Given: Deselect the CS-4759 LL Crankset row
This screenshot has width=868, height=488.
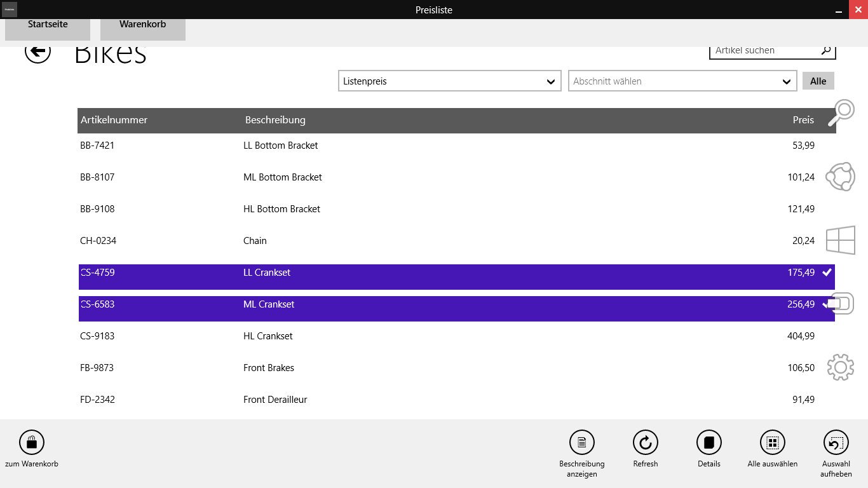Looking at the screenshot, I should (381, 272).
